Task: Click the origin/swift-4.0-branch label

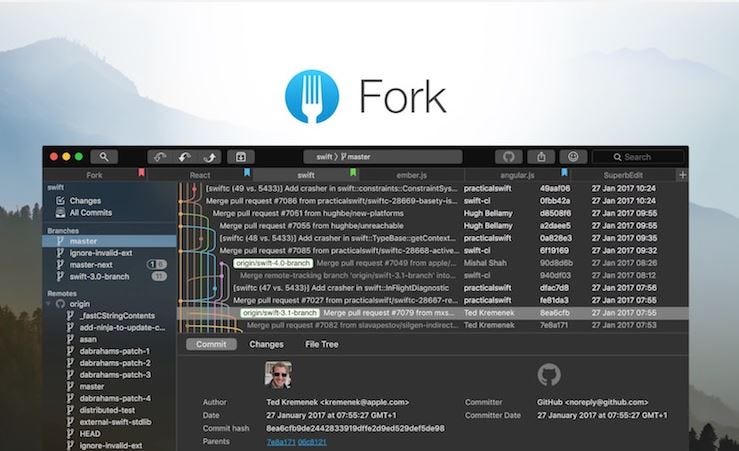Action: click(x=273, y=263)
